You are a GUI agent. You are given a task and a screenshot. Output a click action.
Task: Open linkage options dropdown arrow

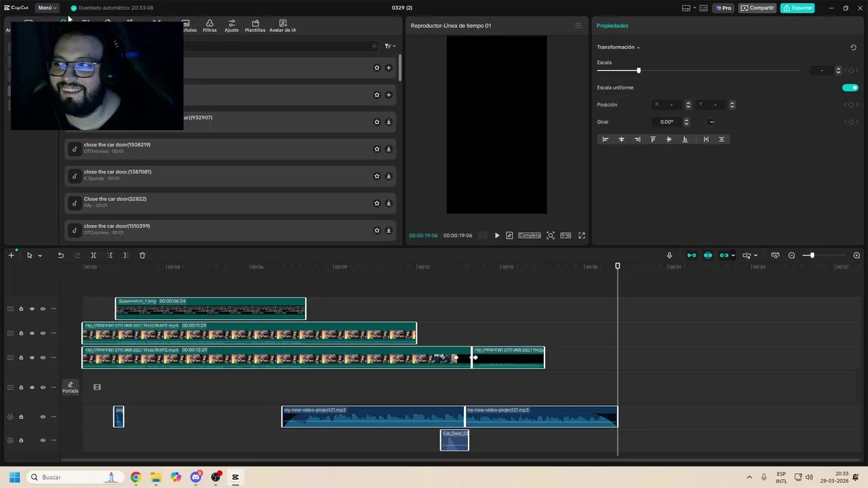pyautogui.click(x=733, y=256)
